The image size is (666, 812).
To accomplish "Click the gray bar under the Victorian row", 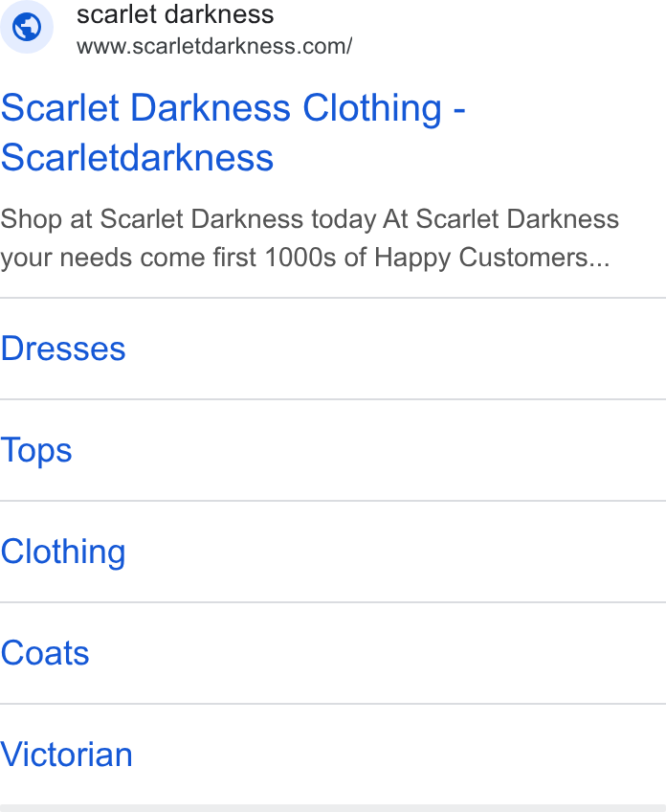I will [333, 808].
